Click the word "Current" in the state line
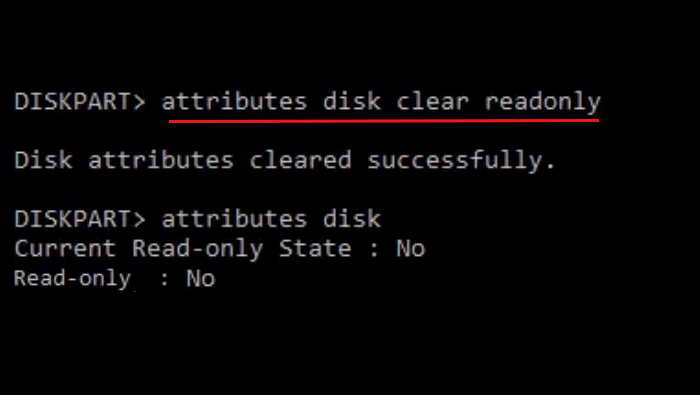Screen dimensions: 700x395 click(65, 248)
